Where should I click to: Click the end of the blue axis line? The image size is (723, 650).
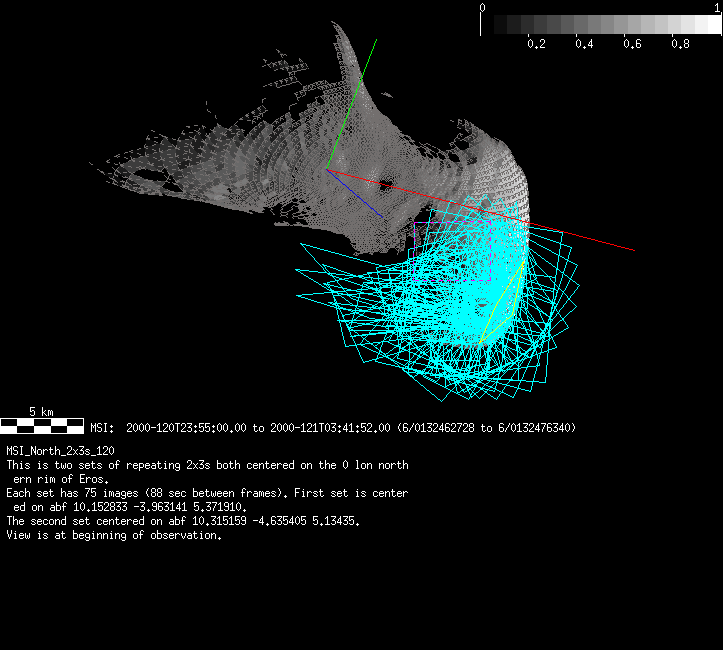pos(381,216)
